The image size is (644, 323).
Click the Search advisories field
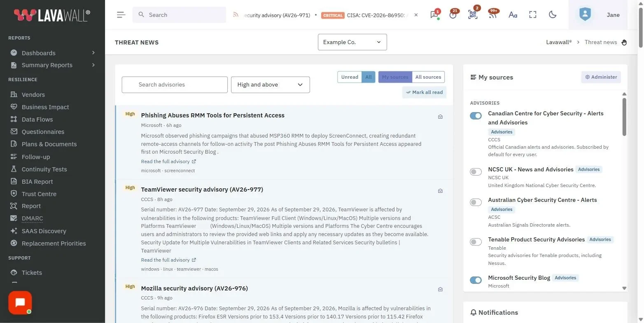point(175,84)
